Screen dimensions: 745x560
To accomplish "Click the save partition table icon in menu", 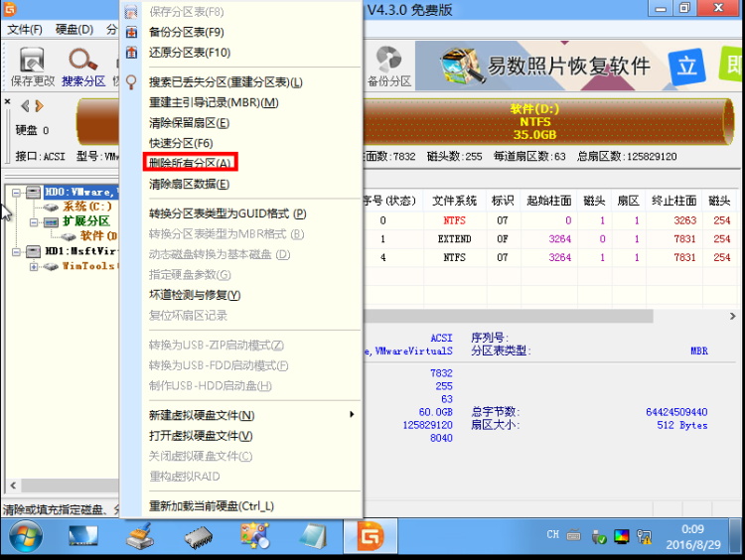I will point(131,11).
